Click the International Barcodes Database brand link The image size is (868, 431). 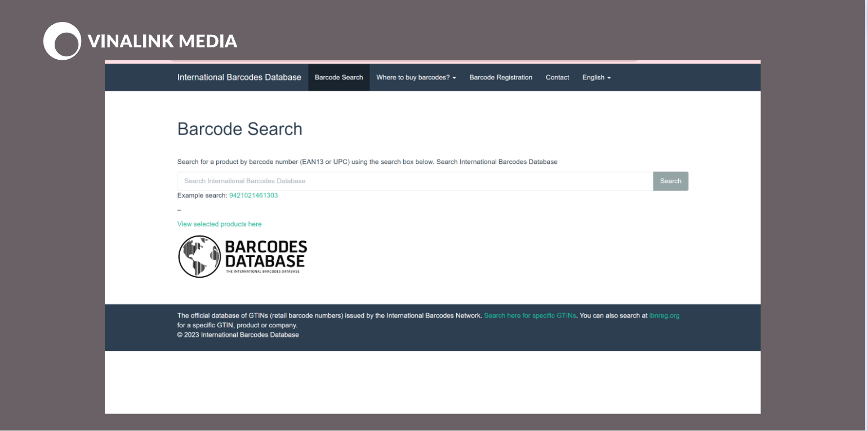[239, 77]
